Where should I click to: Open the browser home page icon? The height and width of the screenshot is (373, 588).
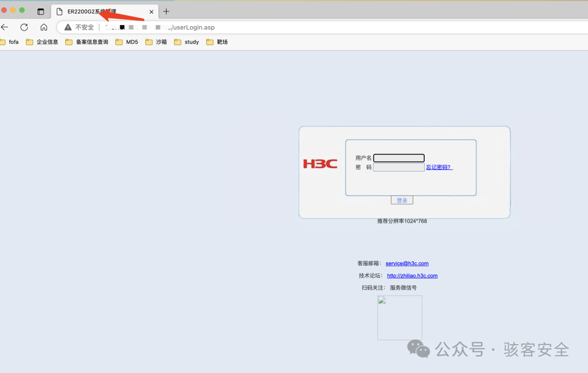tap(44, 27)
